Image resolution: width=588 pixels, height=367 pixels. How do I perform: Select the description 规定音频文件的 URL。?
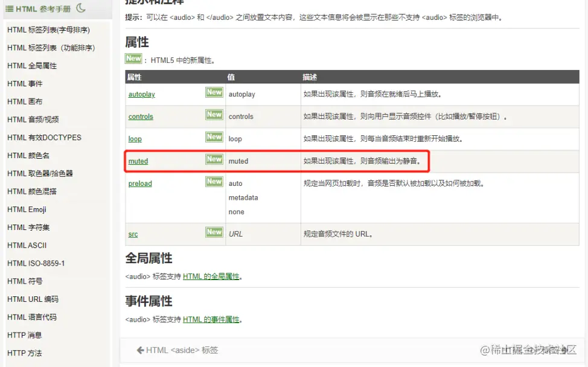(x=339, y=234)
